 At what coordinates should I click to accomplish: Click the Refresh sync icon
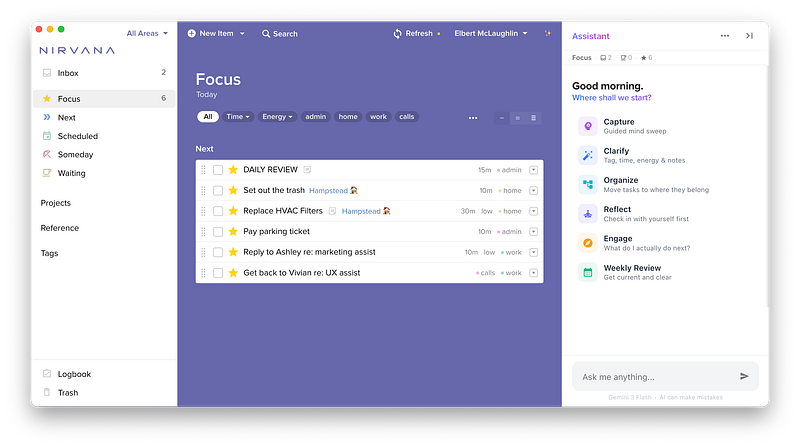[398, 33]
